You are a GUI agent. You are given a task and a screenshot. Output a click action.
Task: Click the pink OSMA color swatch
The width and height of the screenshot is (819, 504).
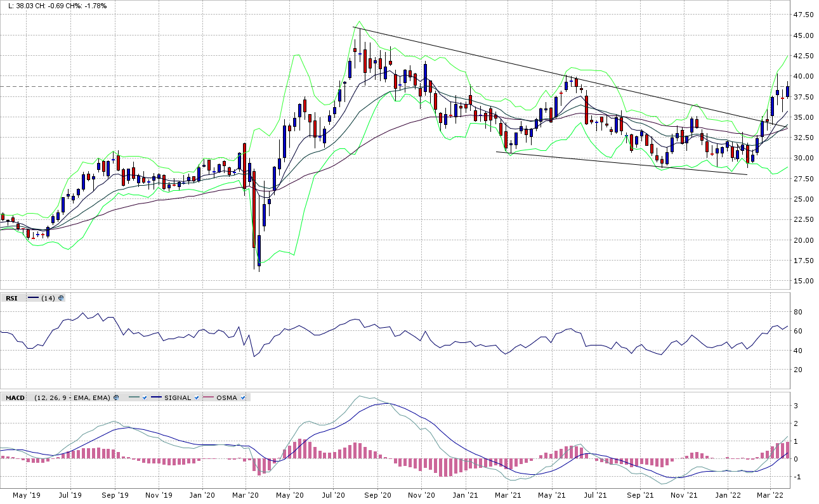pyautogui.click(x=209, y=397)
